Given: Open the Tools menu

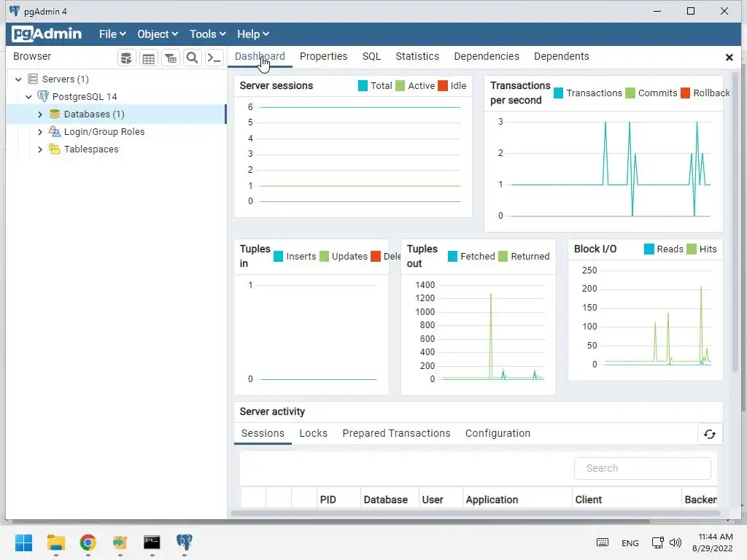Looking at the screenshot, I should pyautogui.click(x=208, y=34).
